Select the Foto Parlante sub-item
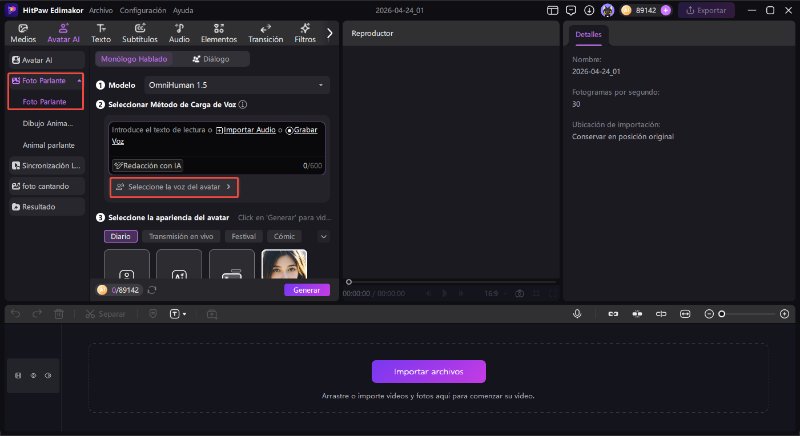 [x=44, y=101]
